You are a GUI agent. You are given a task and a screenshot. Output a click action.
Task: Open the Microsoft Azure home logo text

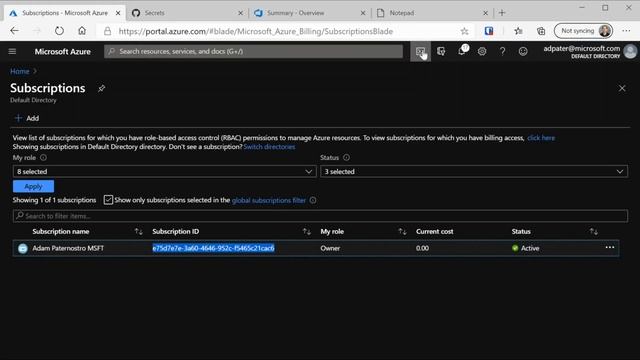pyautogui.click(x=62, y=52)
